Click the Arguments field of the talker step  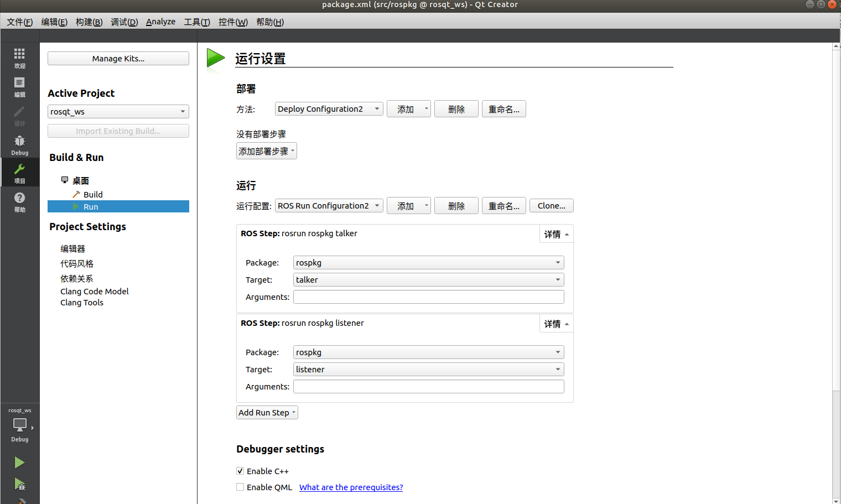click(x=428, y=297)
